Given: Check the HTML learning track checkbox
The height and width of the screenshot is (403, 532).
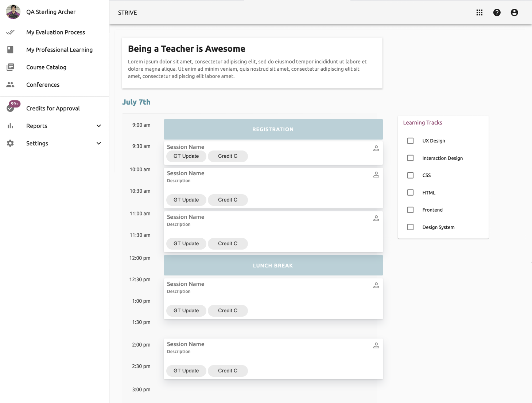Looking at the screenshot, I should [410, 192].
